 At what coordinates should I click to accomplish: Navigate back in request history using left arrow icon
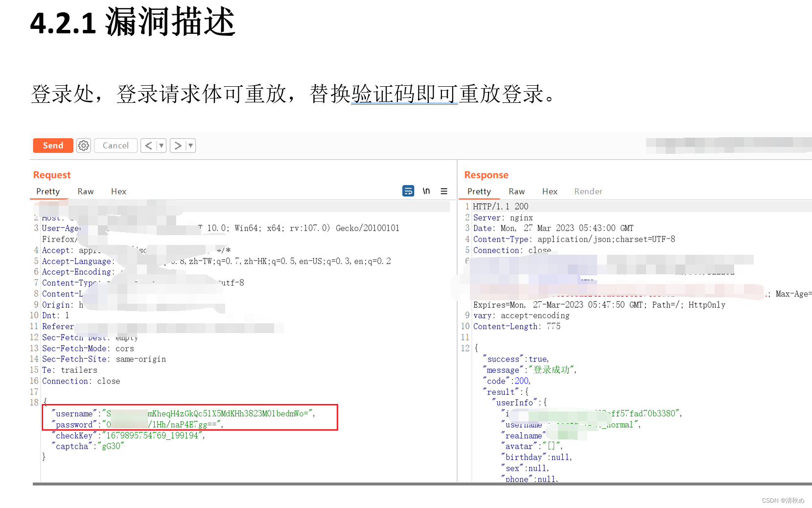tap(148, 145)
